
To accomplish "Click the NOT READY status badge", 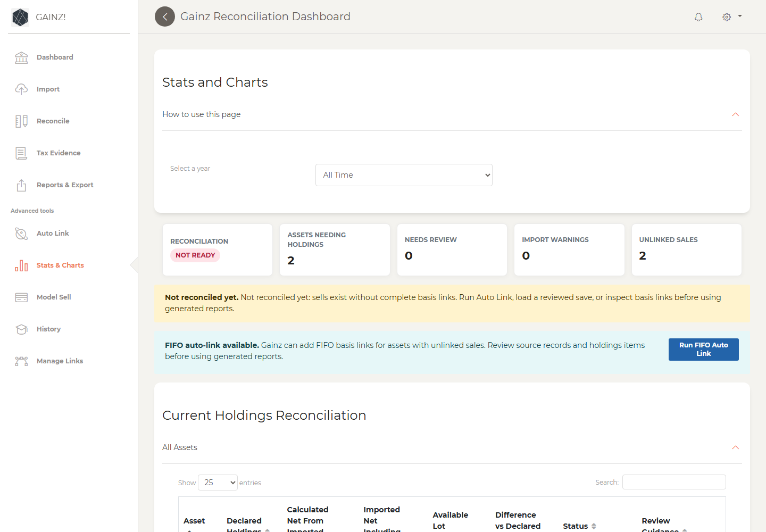I will 195,255.
